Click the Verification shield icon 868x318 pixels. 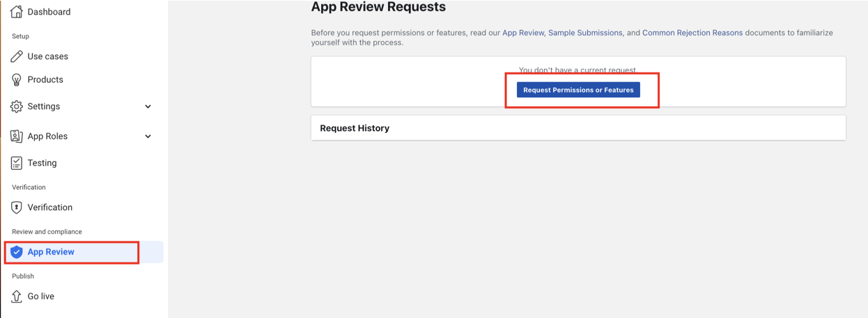pyautogui.click(x=17, y=207)
